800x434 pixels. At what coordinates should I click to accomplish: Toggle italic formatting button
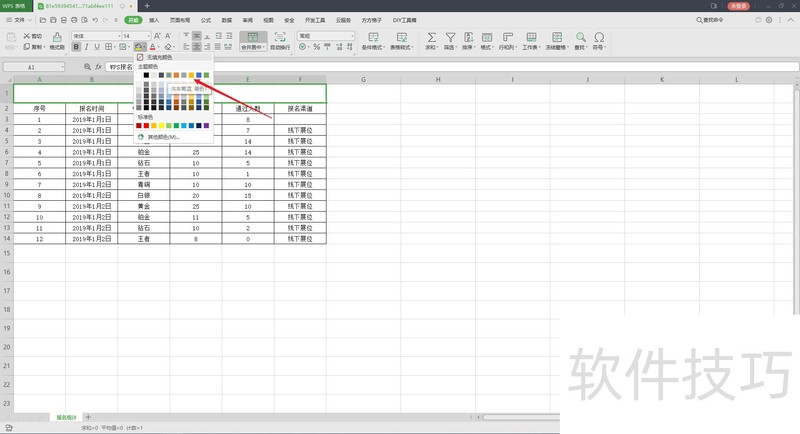tap(86, 47)
